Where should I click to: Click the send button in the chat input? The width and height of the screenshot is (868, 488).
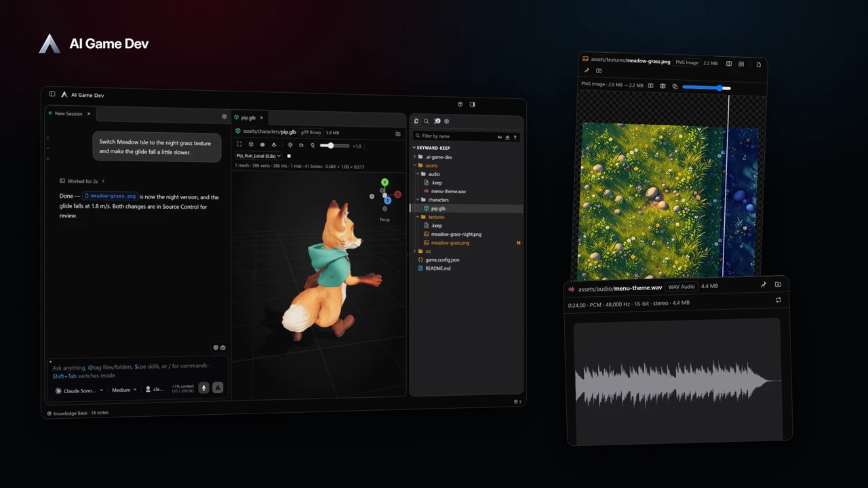[x=218, y=388]
